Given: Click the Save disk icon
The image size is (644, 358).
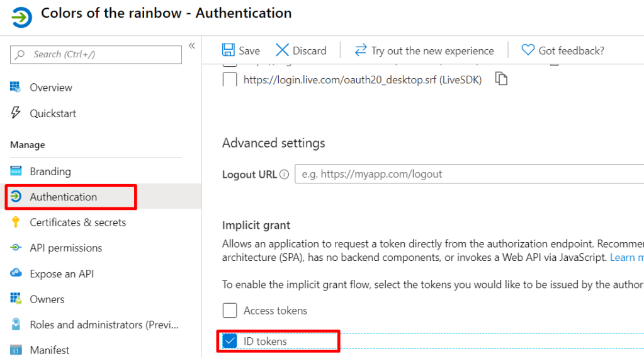Looking at the screenshot, I should tap(228, 50).
